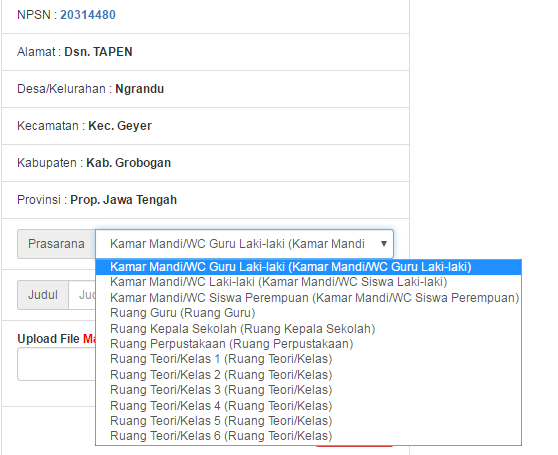Pick Kamar Mandi/WC Siswa Perempuan option
The width and height of the screenshot is (558, 455).
click(x=309, y=297)
